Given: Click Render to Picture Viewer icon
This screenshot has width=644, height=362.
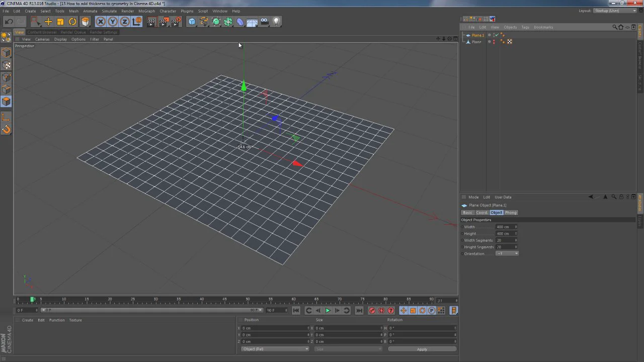Looking at the screenshot, I should 164,22.
